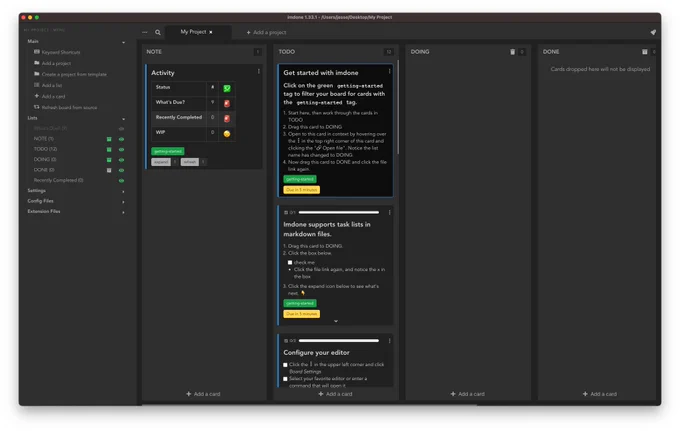The width and height of the screenshot is (680, 431).
Task: Select TODO (12) in sidebar Lists
Action: (46, 149)
